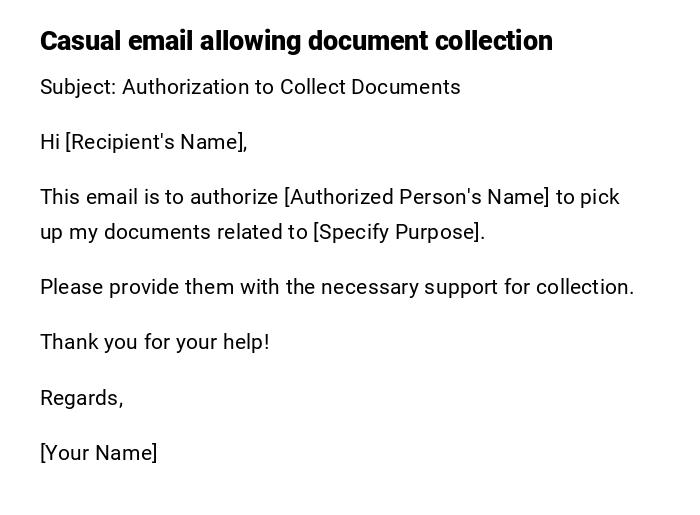Click the [Recipient's Name] placeholder
The width and height of the screenshot is (700, 515).
(x=156, y=142)
